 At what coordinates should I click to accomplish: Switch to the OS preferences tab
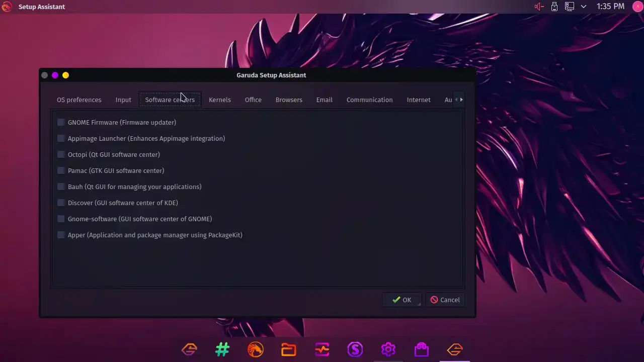pyautogui.click(x=79, y=100)
